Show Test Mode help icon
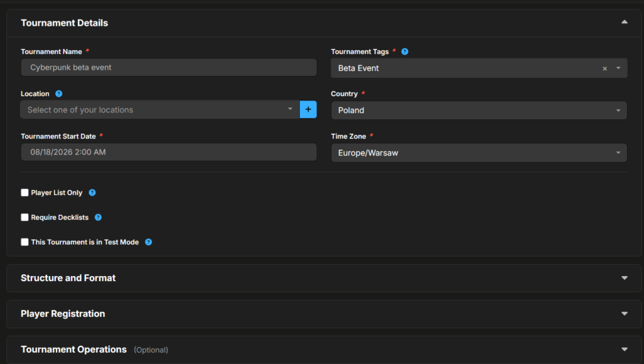 point(148,242)
